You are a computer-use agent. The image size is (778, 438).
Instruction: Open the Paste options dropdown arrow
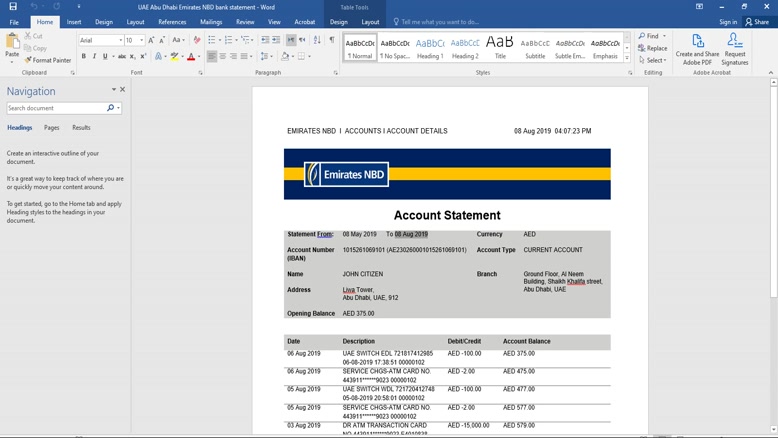[x=12, y=63]
